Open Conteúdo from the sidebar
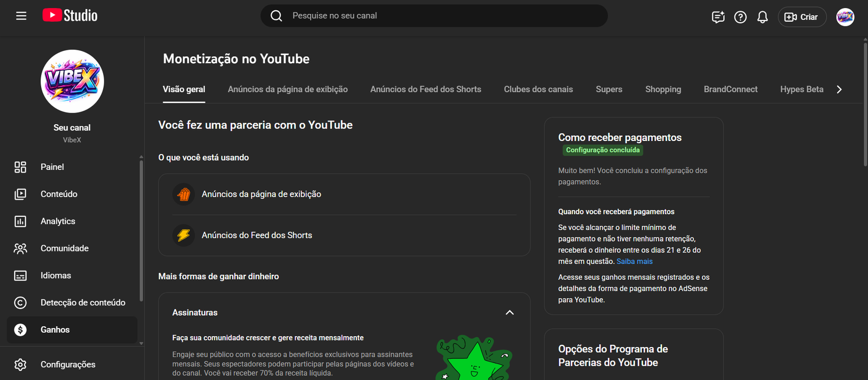868x380 pixels. click(72, 194)
